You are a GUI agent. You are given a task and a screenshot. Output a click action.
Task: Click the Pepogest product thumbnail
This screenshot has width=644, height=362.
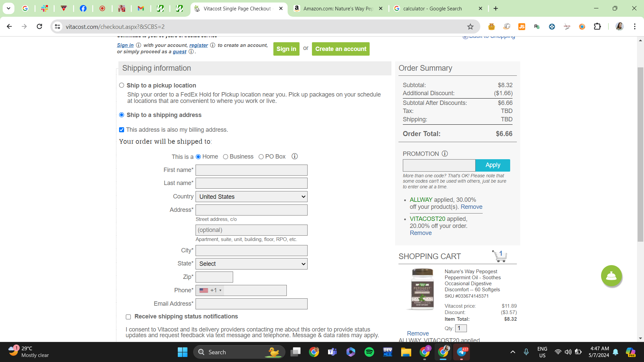pyautogui.click(x=422, y=289)
